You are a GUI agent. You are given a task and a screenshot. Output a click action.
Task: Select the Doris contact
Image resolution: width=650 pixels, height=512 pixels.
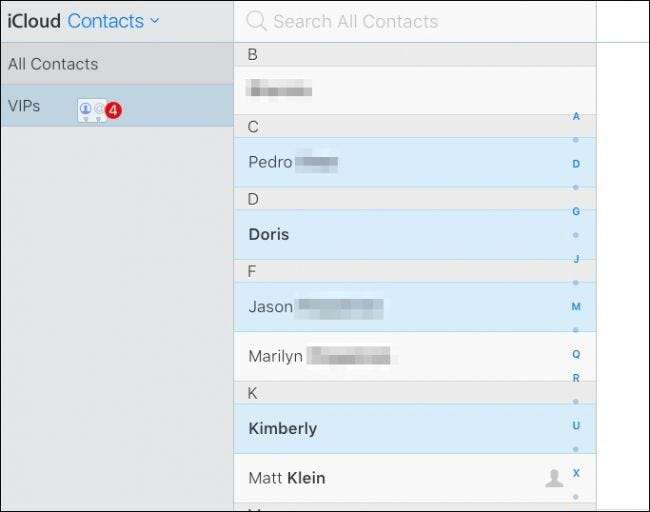pos(400,234)
